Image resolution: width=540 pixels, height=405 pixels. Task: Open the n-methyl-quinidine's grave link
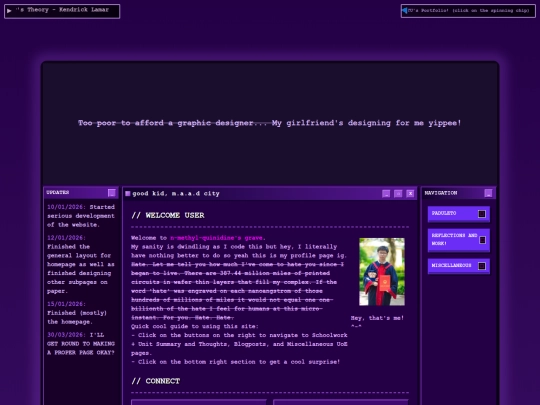216,238
